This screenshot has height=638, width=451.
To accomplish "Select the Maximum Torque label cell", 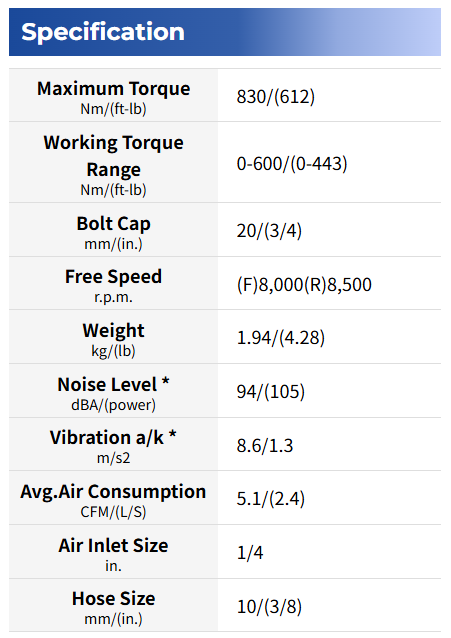I will click(x=114, y=95).
